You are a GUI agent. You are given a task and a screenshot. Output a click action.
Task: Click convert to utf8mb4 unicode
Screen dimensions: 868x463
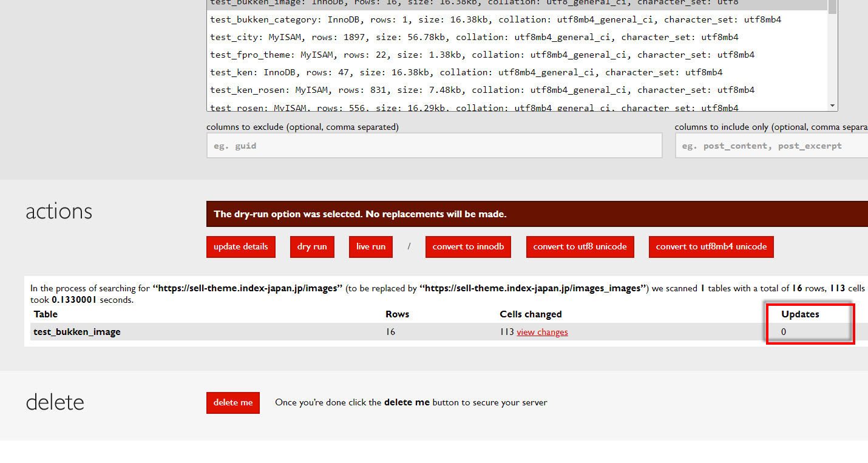(711, 247)
